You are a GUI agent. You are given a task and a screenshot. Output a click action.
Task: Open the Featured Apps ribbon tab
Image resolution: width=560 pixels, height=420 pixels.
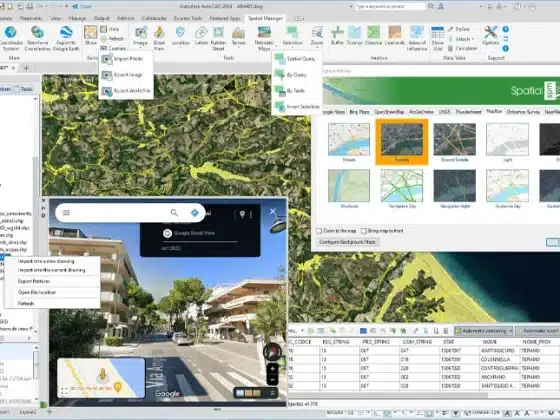tap(225, 18)
